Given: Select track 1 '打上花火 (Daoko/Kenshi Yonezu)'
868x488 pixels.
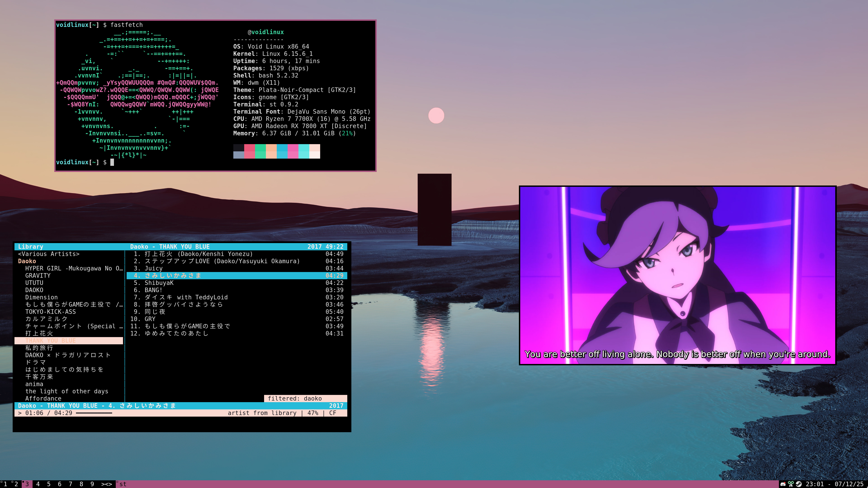Looking at the screenshot, I should click(x=237, y=254).
